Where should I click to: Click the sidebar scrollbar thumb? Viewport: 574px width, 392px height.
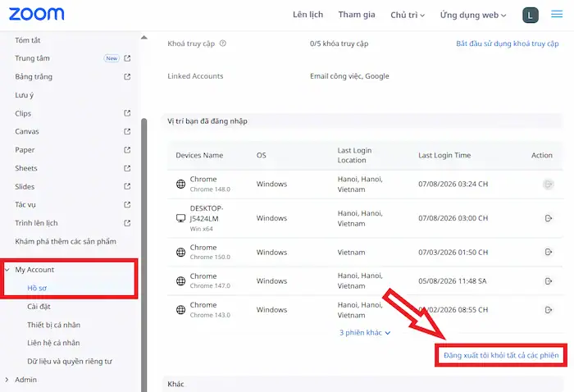[144, 255]
